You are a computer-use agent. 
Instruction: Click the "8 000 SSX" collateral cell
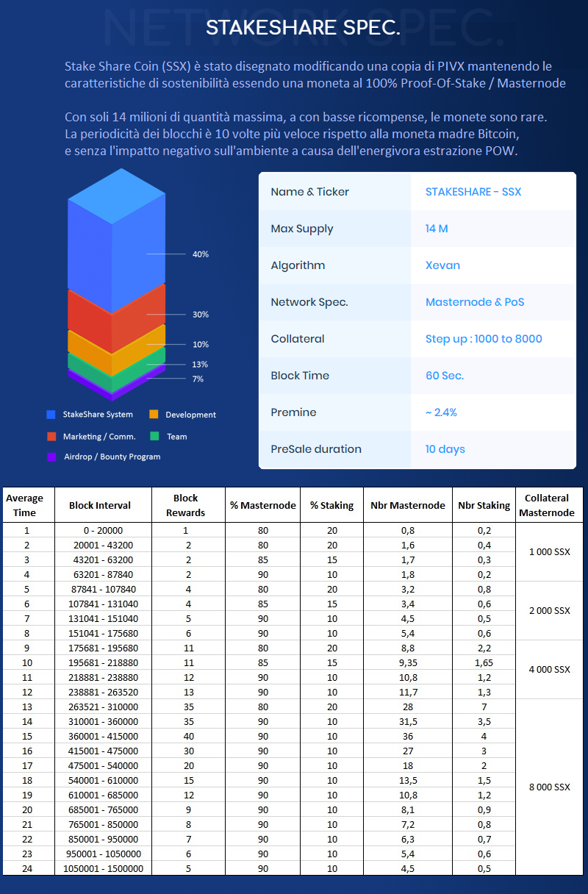point(550,787)
